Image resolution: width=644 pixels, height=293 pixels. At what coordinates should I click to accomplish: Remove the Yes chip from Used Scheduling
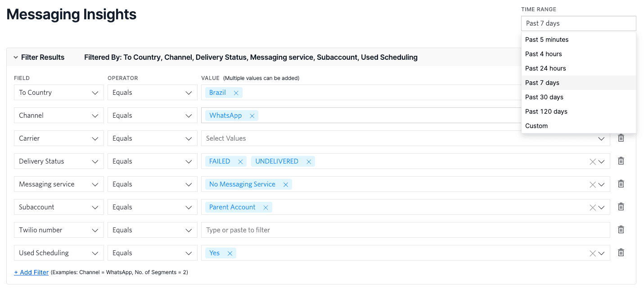click(x=230, y=253)
